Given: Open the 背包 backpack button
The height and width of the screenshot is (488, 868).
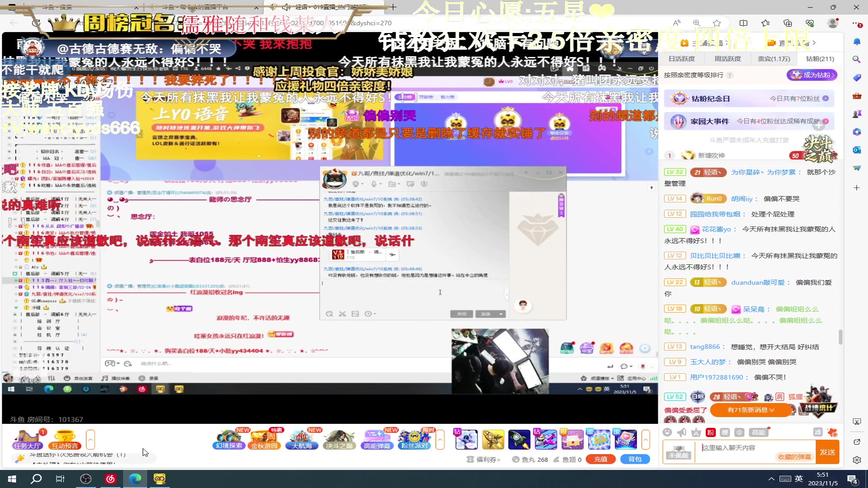Looking at the screenshot, I should 635,459.
